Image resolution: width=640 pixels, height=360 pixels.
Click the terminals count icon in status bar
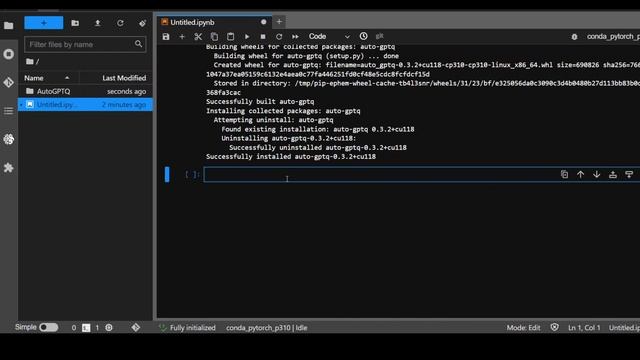click(86, 328)
